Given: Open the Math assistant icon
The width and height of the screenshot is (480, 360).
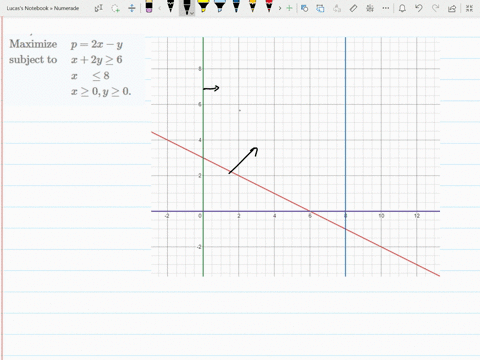Looking at the screenshot, I should pos(370,8).
